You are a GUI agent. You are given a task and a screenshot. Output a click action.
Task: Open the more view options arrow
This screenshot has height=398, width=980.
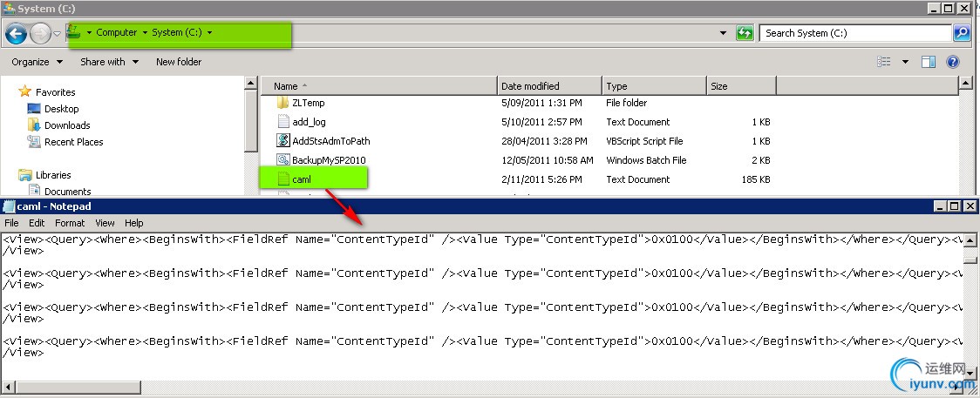(x=905, y=62)
